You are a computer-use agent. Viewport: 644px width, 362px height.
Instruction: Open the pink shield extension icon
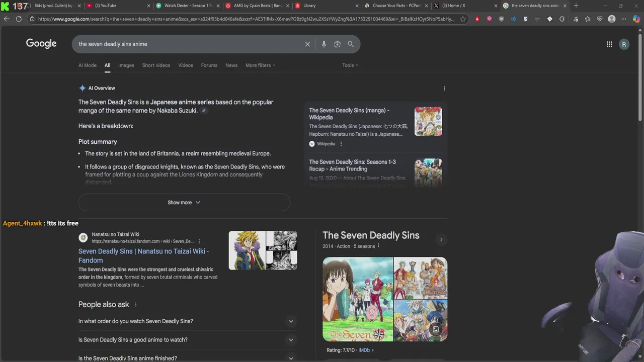tap(489, 19)
